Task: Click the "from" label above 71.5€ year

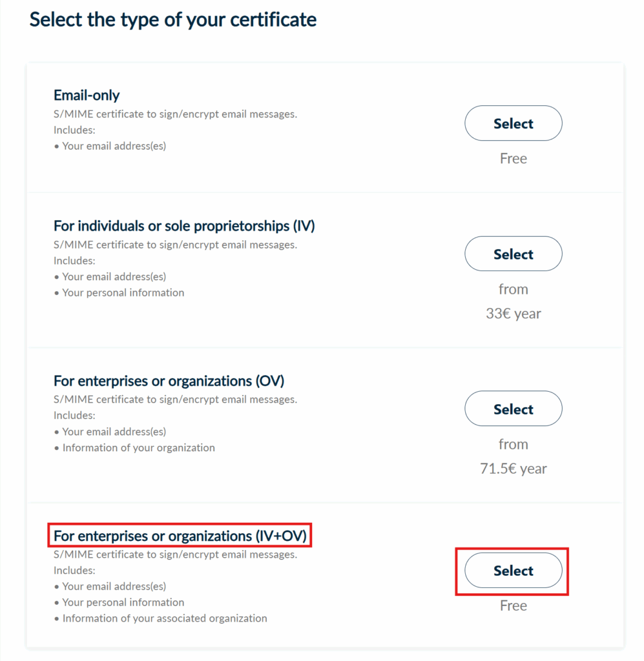Action: (x=513, y=444)
